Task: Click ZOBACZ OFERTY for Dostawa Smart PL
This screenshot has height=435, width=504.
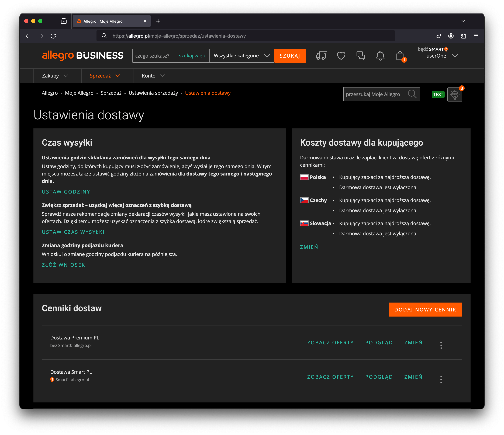Action: click(330, 377)
